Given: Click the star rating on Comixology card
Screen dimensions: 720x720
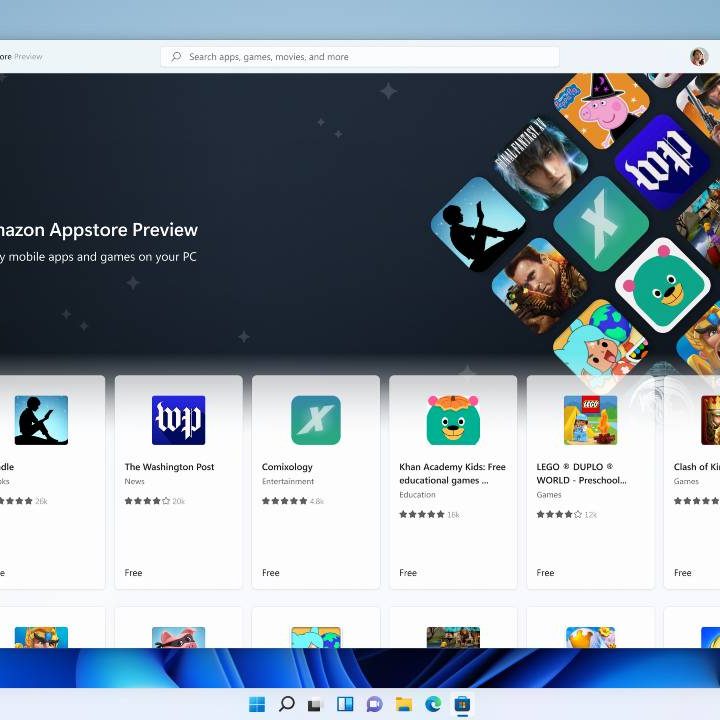Looking at the screenshot, I should [x=285, y=501].
